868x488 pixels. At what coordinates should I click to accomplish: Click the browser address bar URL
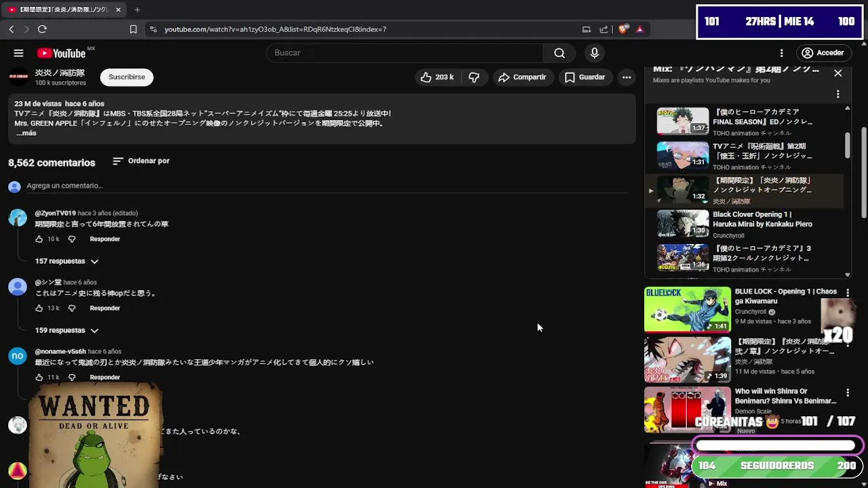275,29
